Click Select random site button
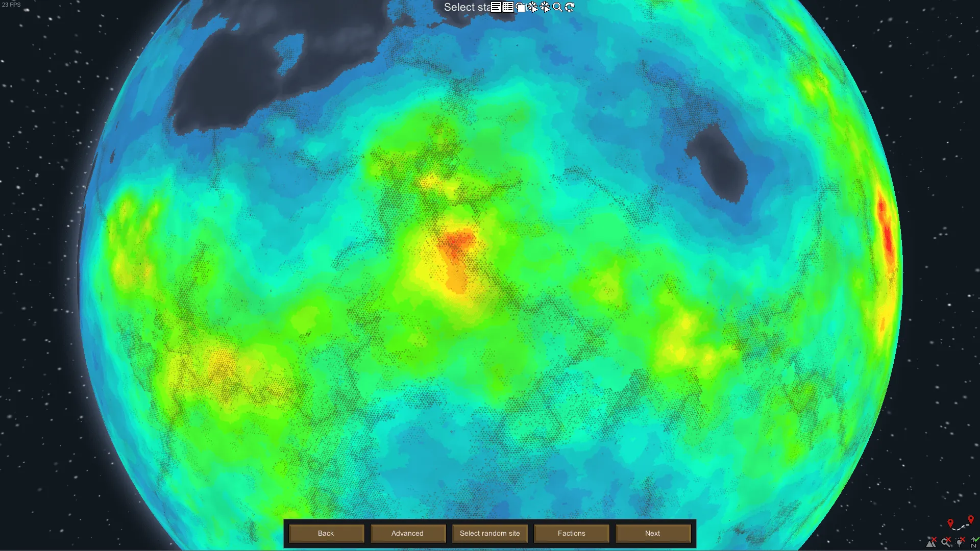This screenshot has width=980, height=551. pyautogui.click(x=489, y=533)
